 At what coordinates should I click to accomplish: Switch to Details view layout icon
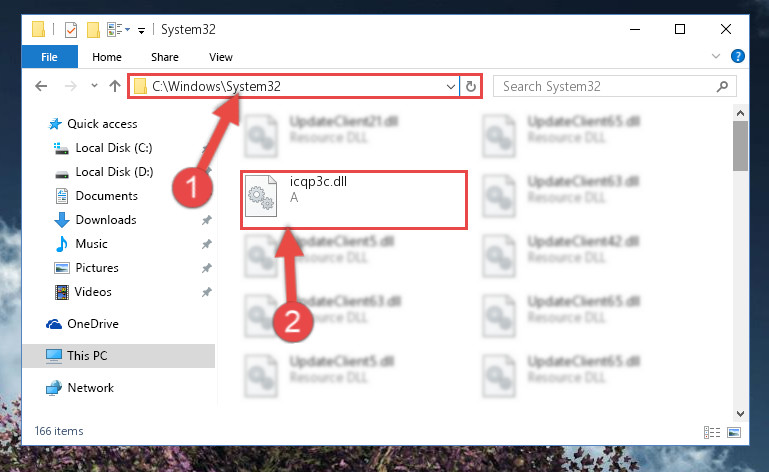tap(712, 432)
